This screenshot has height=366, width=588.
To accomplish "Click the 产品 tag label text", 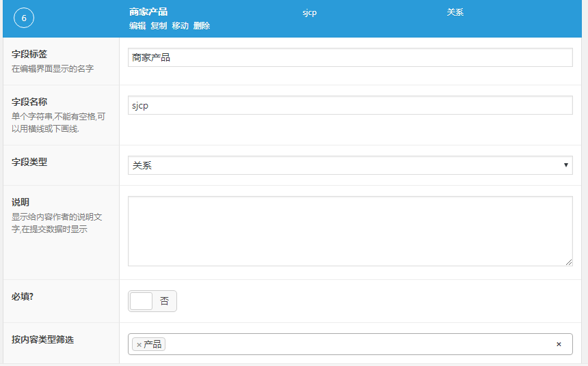I will [152, 345].
